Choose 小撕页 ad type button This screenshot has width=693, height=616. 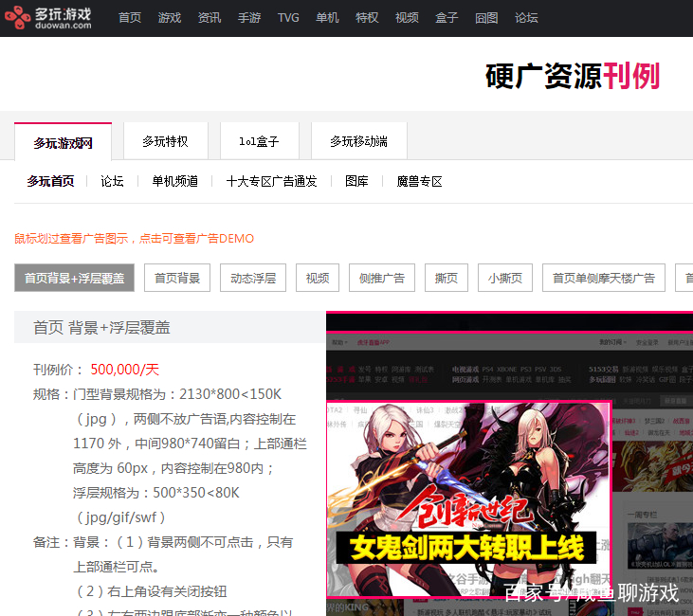(505, 278)
